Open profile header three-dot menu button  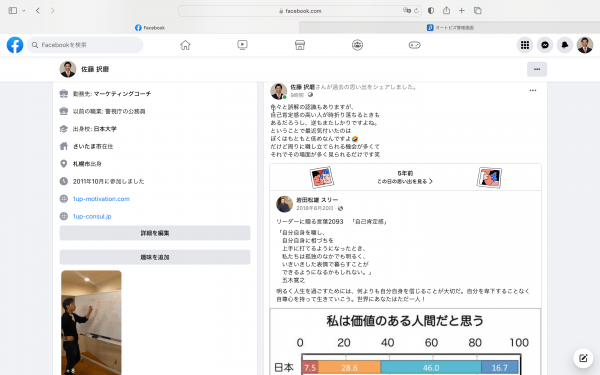537,69
